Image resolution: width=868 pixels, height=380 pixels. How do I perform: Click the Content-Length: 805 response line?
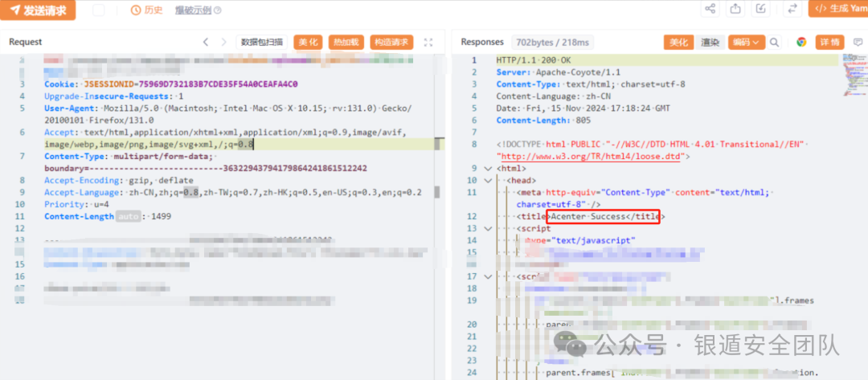coord(543,120)
